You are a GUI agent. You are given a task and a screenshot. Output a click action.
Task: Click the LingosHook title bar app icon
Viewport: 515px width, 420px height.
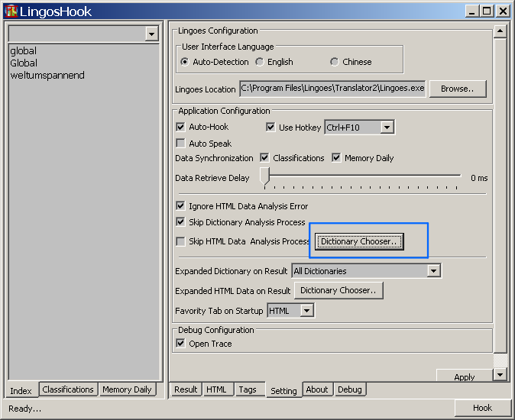[11, 11]
